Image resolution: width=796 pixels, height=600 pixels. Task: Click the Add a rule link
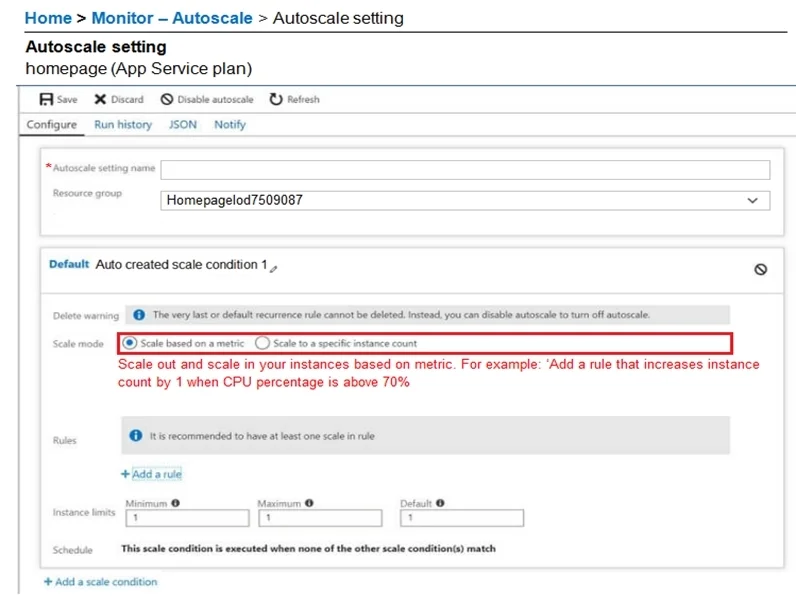click(157, 474)
